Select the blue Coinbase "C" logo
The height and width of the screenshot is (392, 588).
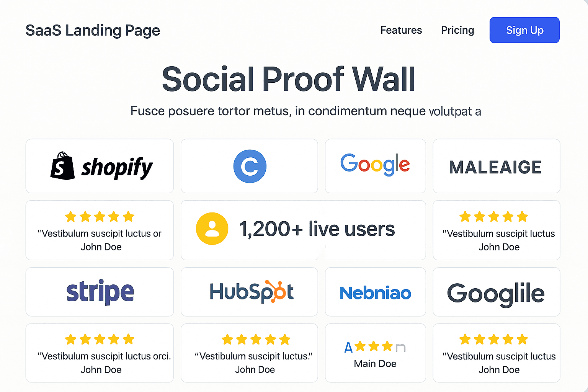[249, 166]
